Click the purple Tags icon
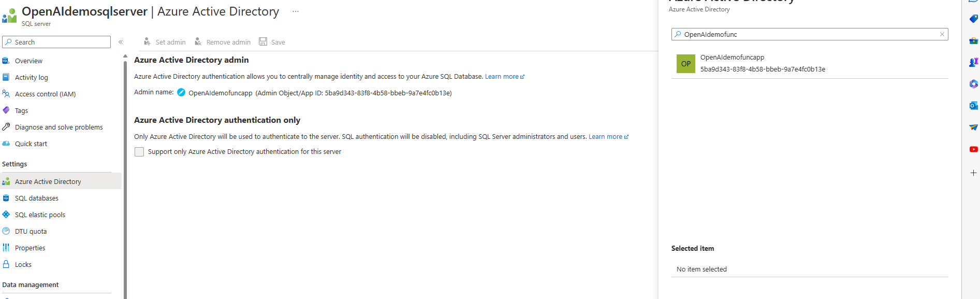 pos(6,110)
